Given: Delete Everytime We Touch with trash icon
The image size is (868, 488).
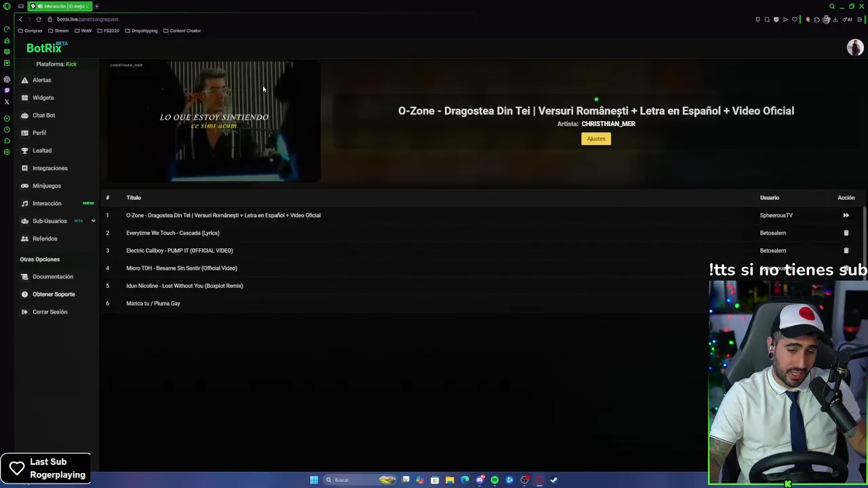Looking at the screenshot, I should click(x=846, y=233).
